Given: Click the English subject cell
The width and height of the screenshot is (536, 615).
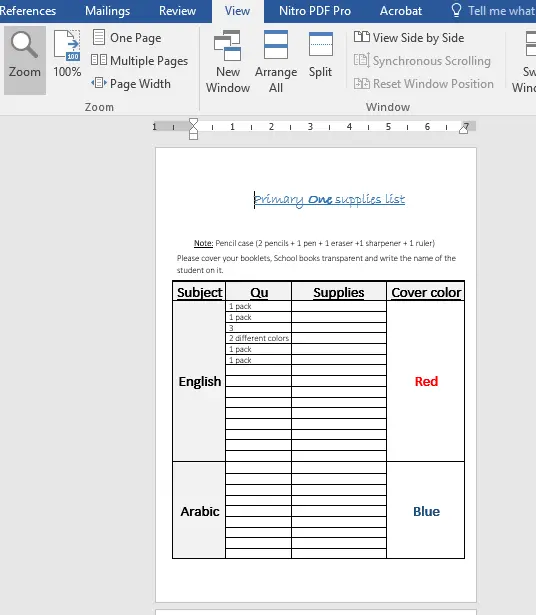Looking at the screenshot, I should pyautogui.click(x=199, y=381).
